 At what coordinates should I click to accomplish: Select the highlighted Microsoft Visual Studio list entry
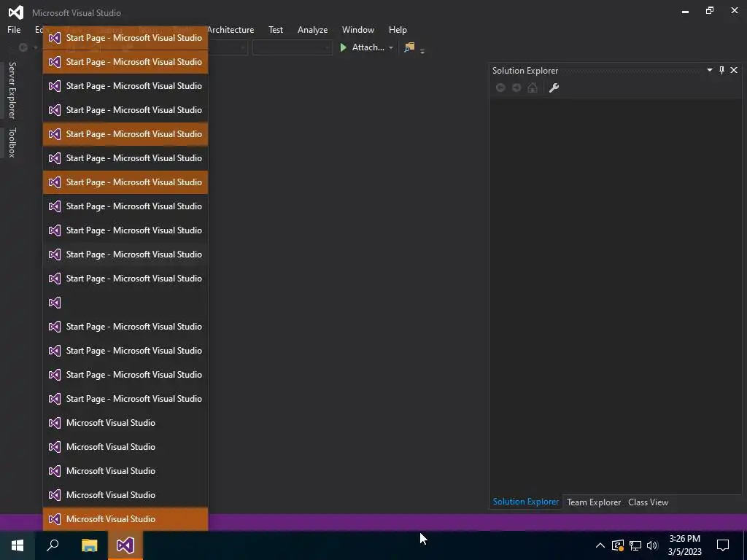pos(125,519)
